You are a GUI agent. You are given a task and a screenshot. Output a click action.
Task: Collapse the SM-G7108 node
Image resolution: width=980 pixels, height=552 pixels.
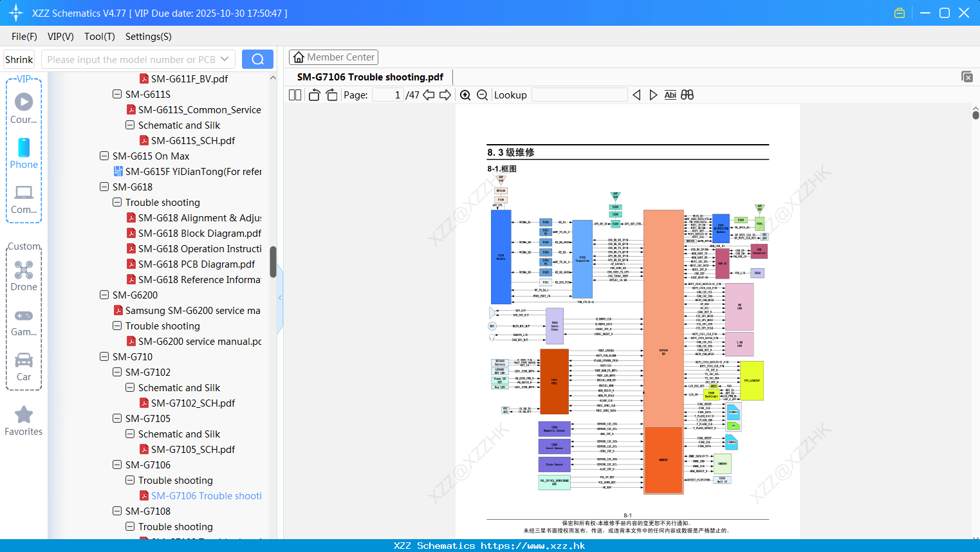tap(117, 511)
